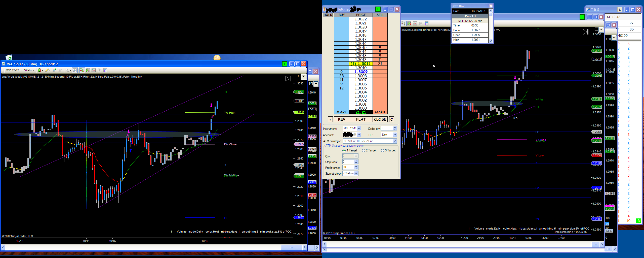Click the FLAT button
Image resolution: width=644 pixels, height=258 pixels.
361,119
